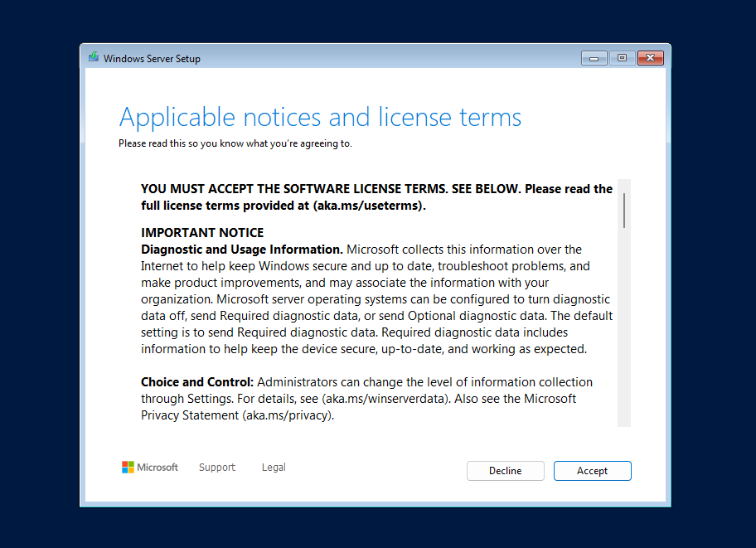The height and width of the screenshot is (548, 756).
Task: Maximize the Windows Server Setup window
Action: pyautogui.click(x=622, y=58)
